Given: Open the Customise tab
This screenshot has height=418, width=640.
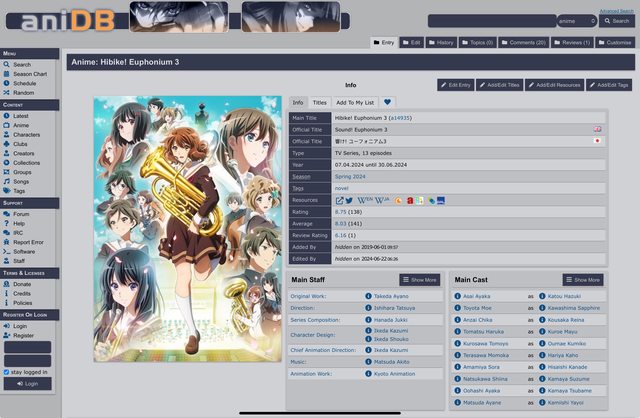Looking at the screenshot, I should pyautogui.click(x=615, y=42).
